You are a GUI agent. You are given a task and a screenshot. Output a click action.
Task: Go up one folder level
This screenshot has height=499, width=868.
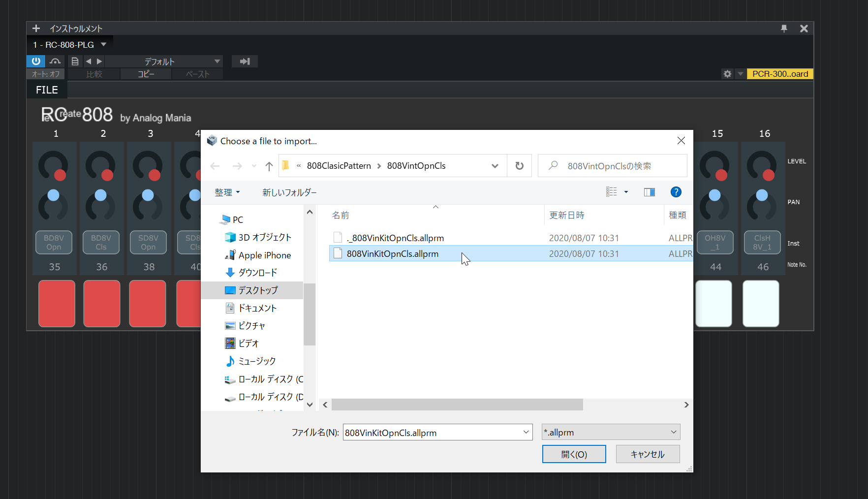269,166
